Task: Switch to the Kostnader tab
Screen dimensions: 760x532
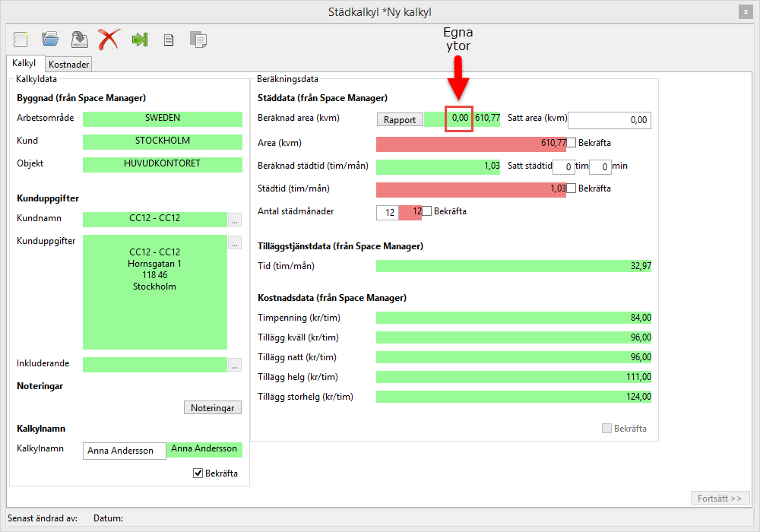Action: coord(69,65)
